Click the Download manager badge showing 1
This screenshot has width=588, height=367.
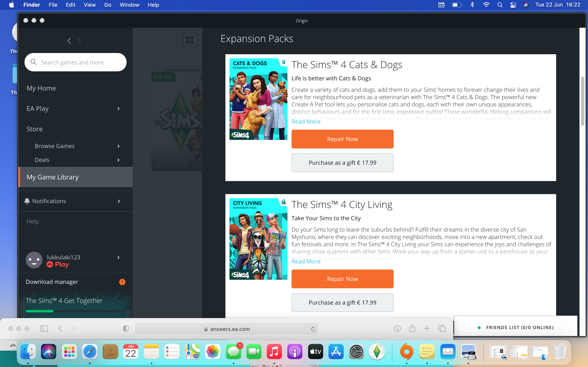point(122,282)
